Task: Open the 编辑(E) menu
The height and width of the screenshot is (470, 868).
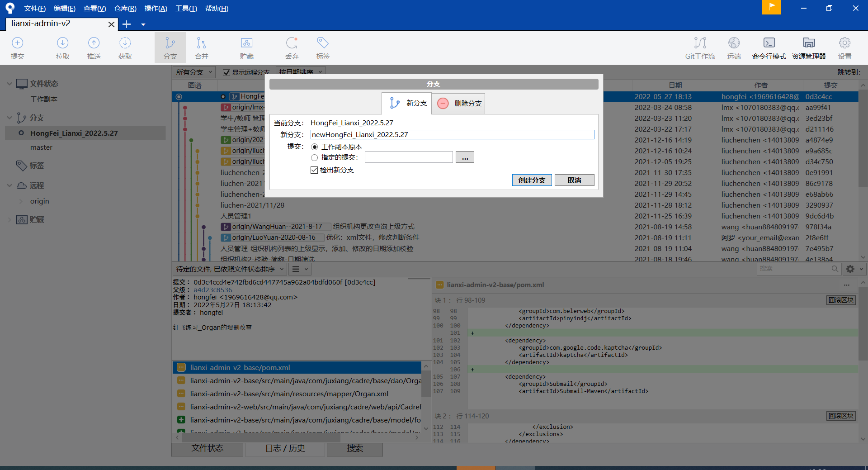Action: [65, 9]
